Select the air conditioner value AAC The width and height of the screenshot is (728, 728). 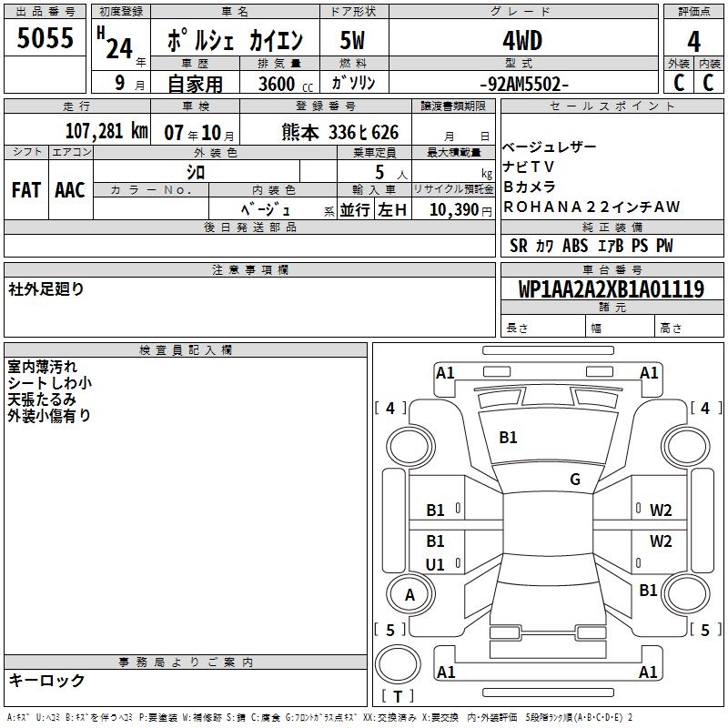pos(70,190)
